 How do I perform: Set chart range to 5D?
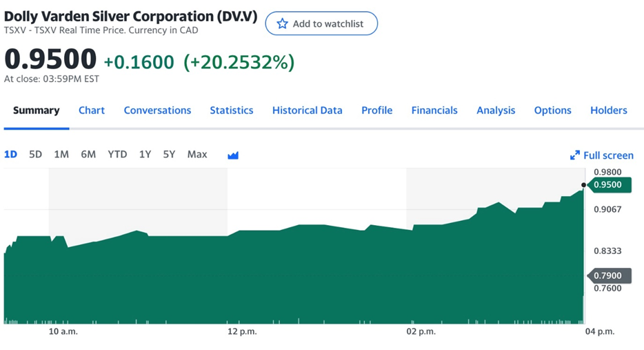[x=36, y=155]
